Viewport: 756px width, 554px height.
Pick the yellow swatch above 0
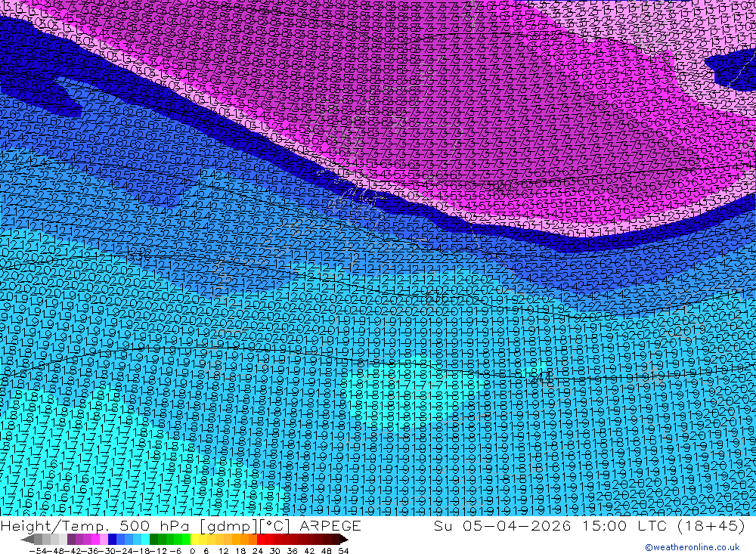(194, 539)
